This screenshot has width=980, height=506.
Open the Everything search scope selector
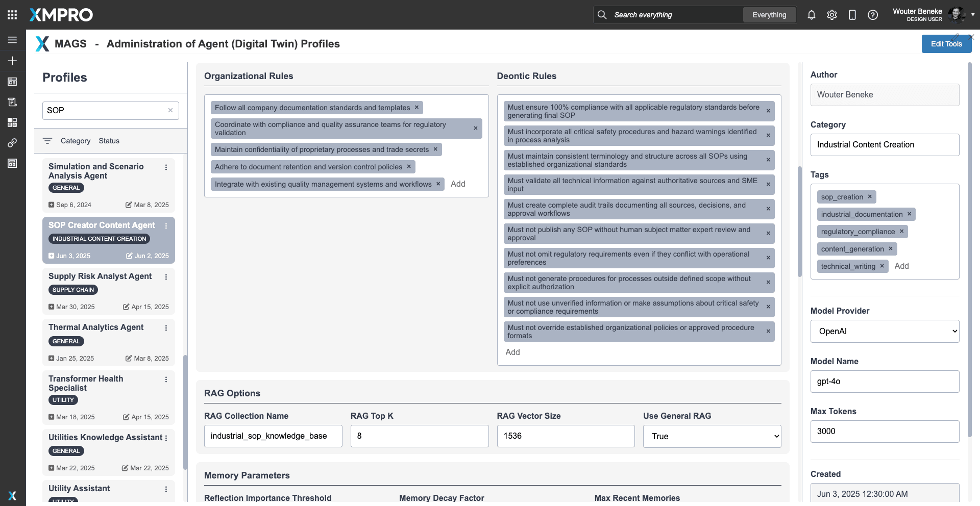click(769, 15)
